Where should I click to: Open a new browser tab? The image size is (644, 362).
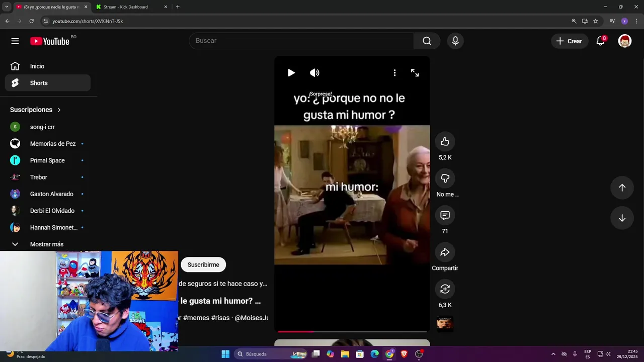(178, 7)
